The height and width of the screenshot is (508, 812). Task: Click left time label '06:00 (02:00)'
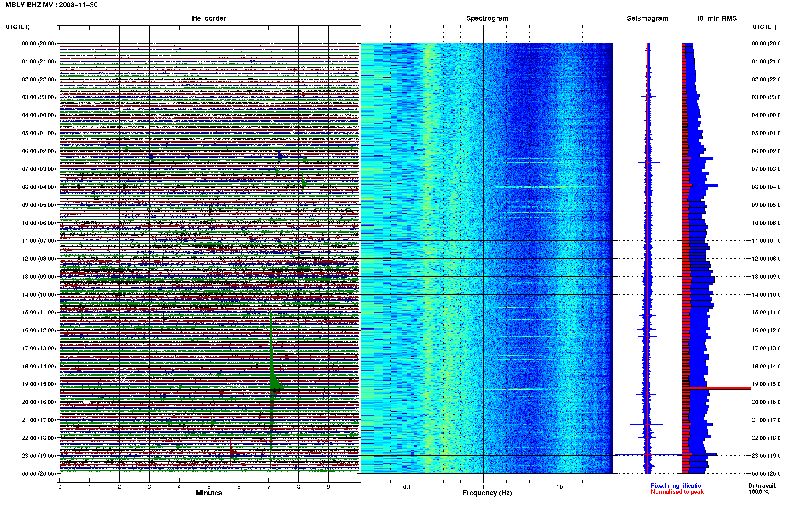pos(39,151)
